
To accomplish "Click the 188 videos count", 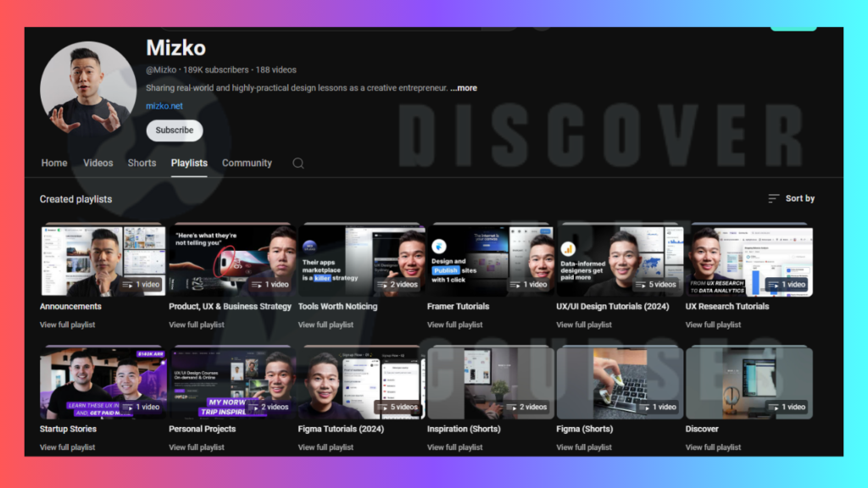I will (x=275, y=70).
